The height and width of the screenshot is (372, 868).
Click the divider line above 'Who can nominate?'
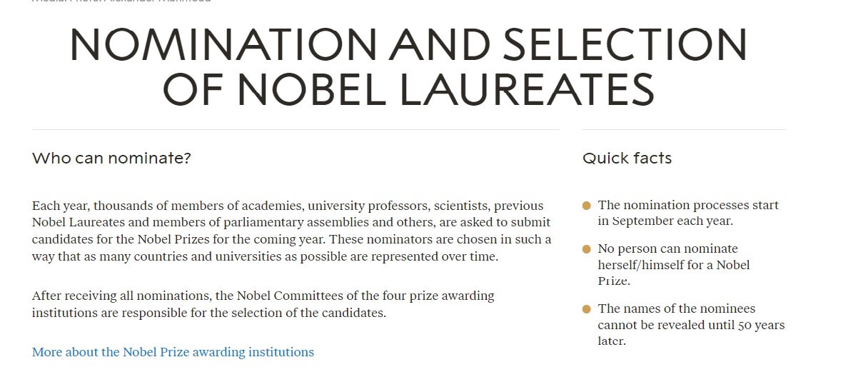click(x=296, y=129)
